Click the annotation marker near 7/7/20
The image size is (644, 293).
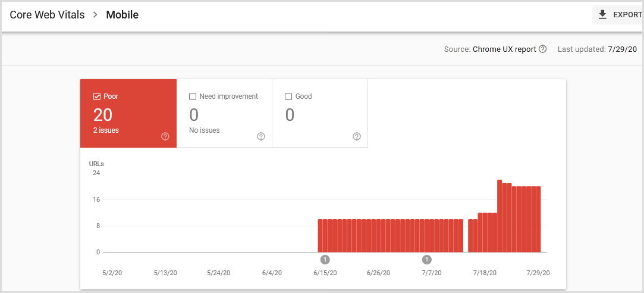(x=427, y=260)
